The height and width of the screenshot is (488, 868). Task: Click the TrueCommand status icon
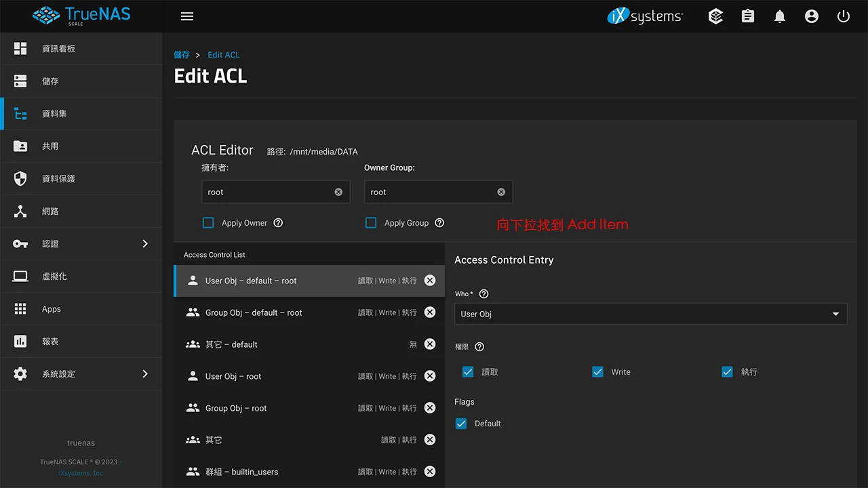[715, 16]
